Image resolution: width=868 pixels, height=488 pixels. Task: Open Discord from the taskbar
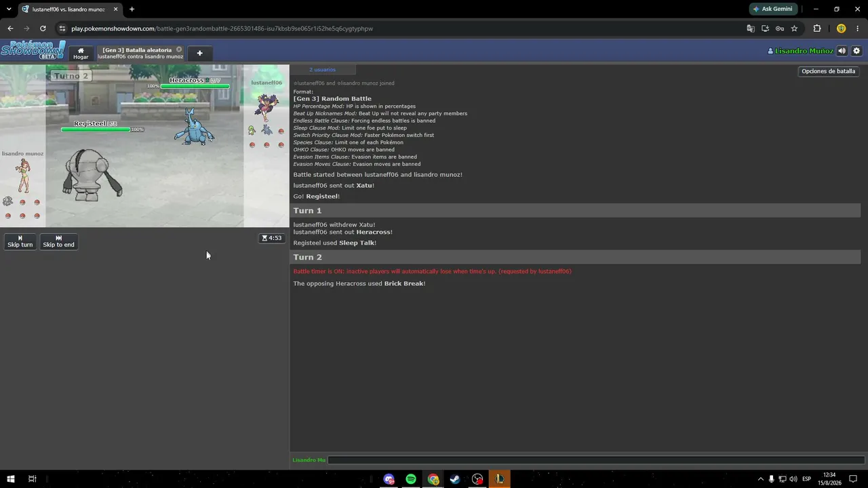click(x=389, y=479)
